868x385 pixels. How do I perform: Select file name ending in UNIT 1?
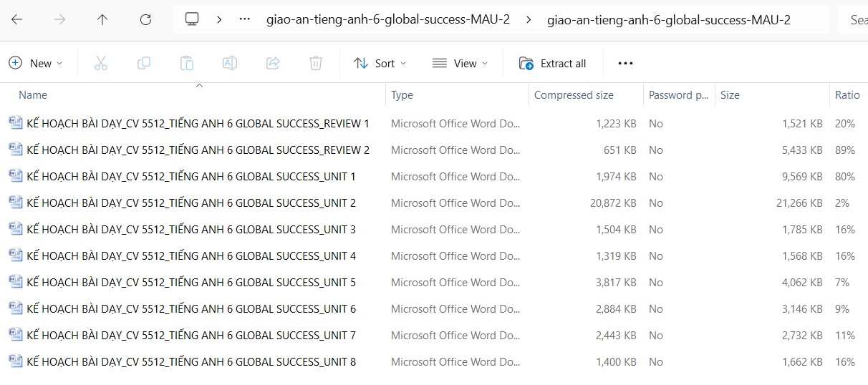[191, 176]
